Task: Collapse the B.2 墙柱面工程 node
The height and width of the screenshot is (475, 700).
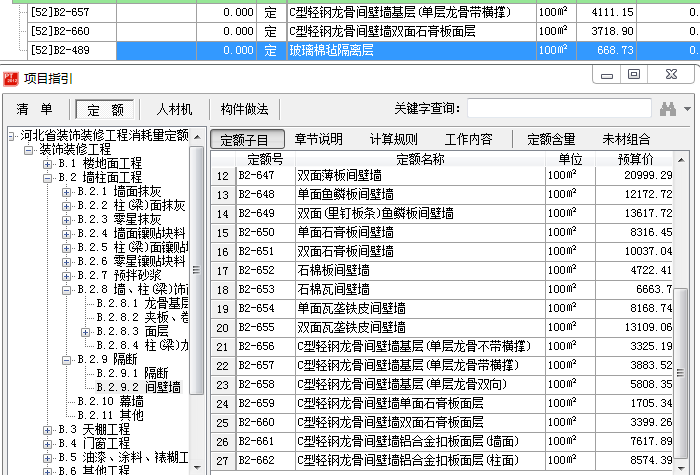Action: pos(47,178)
